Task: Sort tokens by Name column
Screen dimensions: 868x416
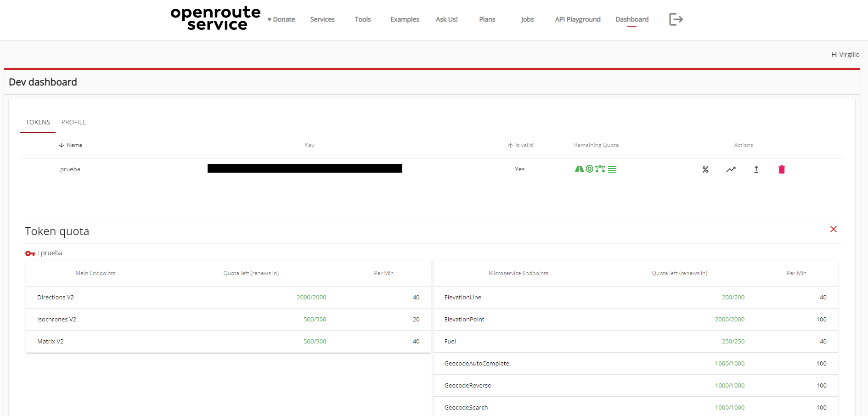Action: [71, 145]
